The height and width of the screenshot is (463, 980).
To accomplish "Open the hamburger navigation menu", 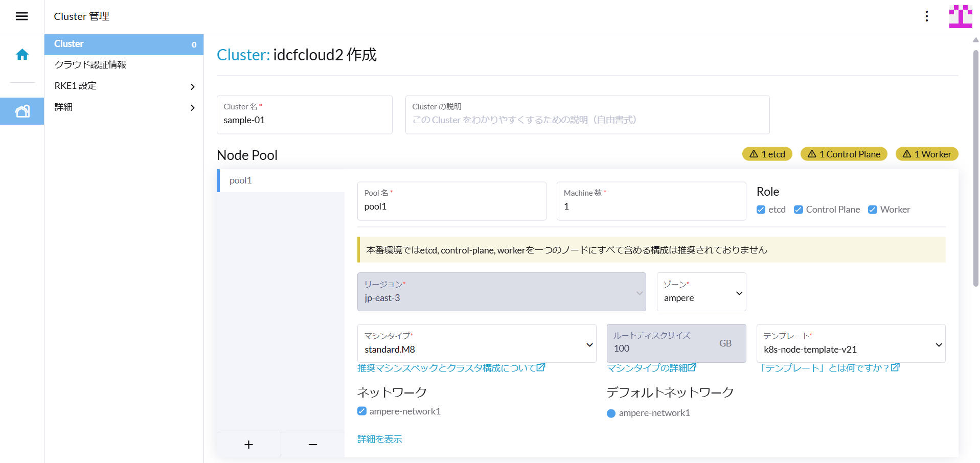I will (21, 16).
